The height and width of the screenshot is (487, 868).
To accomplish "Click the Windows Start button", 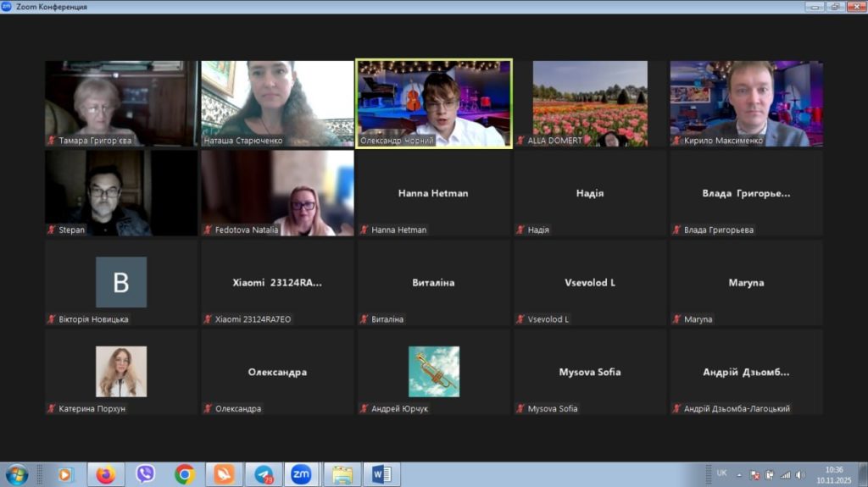I will [16, 474].
